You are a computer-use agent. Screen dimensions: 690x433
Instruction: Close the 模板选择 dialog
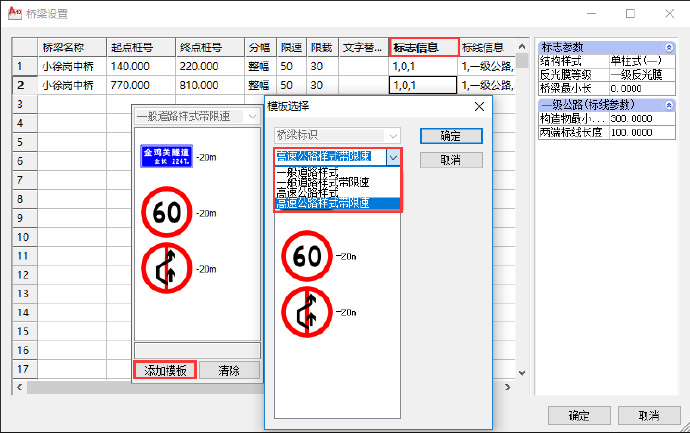tap(479, 106)
